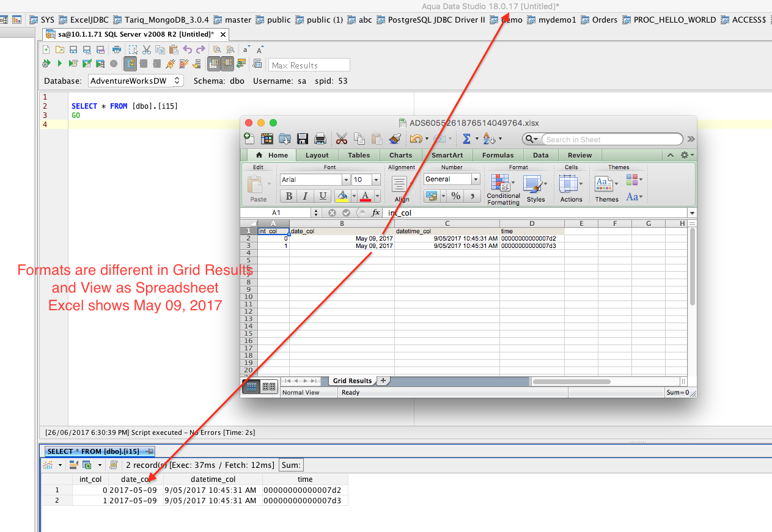The width and height of the screenshot is (772, 532).
Task: Click the Execute (green play) icon in Aqua Data Studio
Action: [x=59, y=64]
